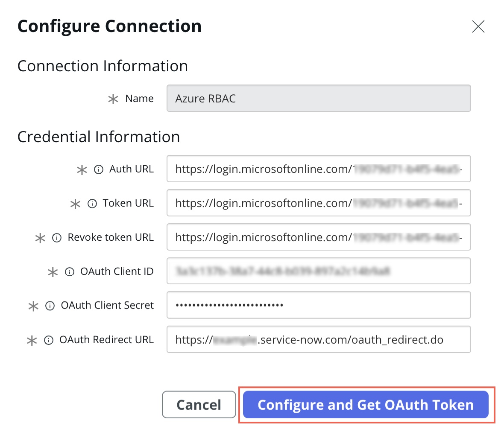Select the Revoke token URL input box
Screen dimensions: 504x426
click(319, 237)
